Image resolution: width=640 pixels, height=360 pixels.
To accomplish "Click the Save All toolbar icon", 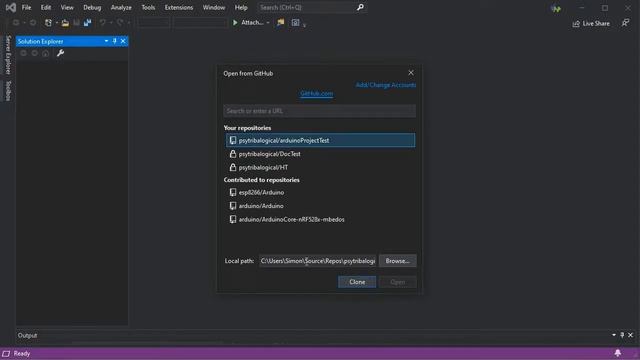I will click(x=87, y=23).
